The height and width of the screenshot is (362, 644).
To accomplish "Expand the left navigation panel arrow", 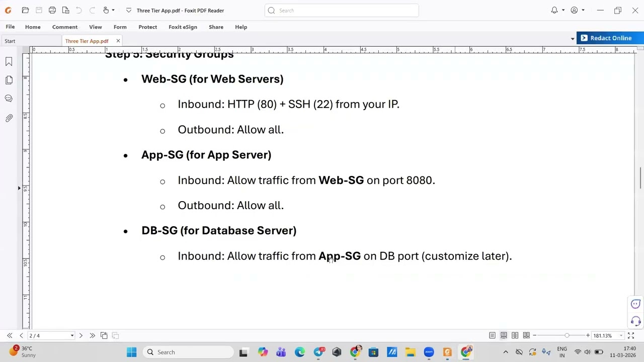I will tap(19, 188).
